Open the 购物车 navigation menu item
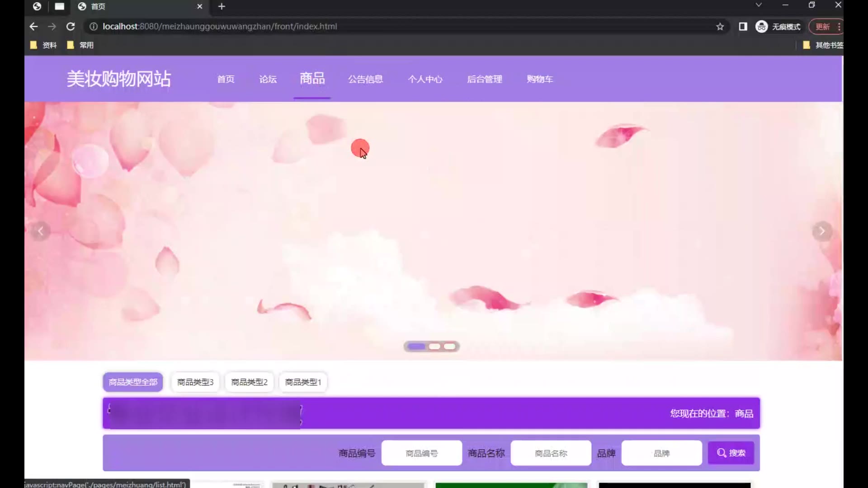868x488 pixels. [540, 80]
